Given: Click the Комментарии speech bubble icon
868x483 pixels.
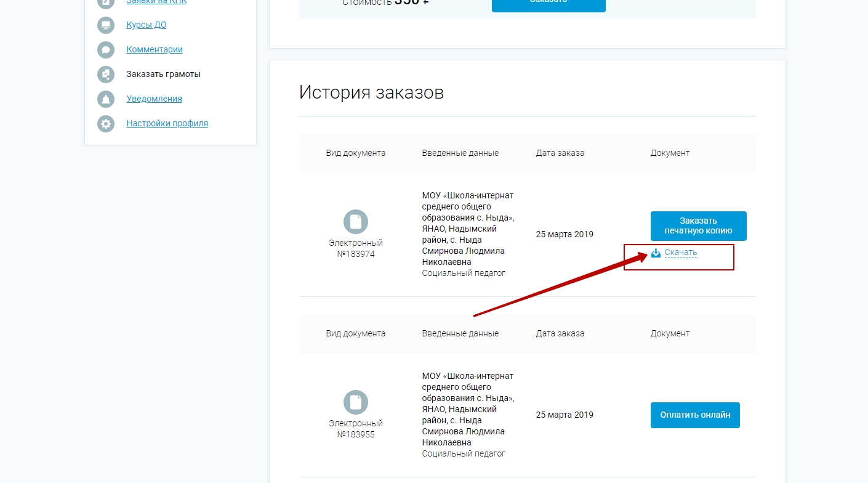Looking at the screenshot, I should point(106,50).
